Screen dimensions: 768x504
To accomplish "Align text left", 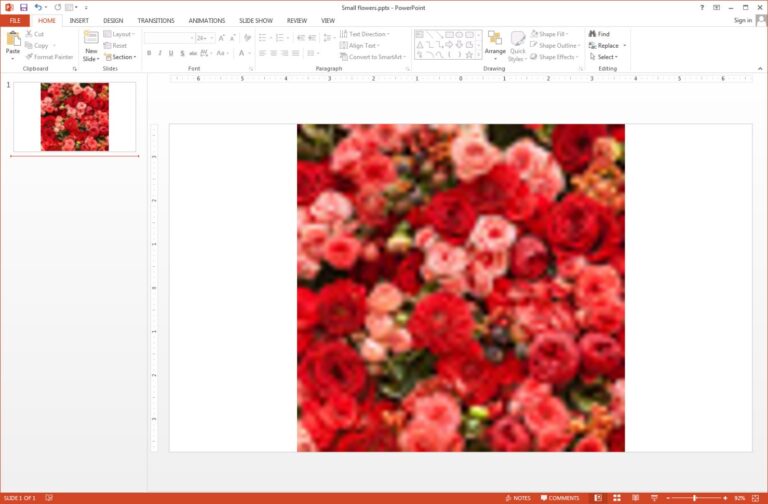I will coord(263,53).
